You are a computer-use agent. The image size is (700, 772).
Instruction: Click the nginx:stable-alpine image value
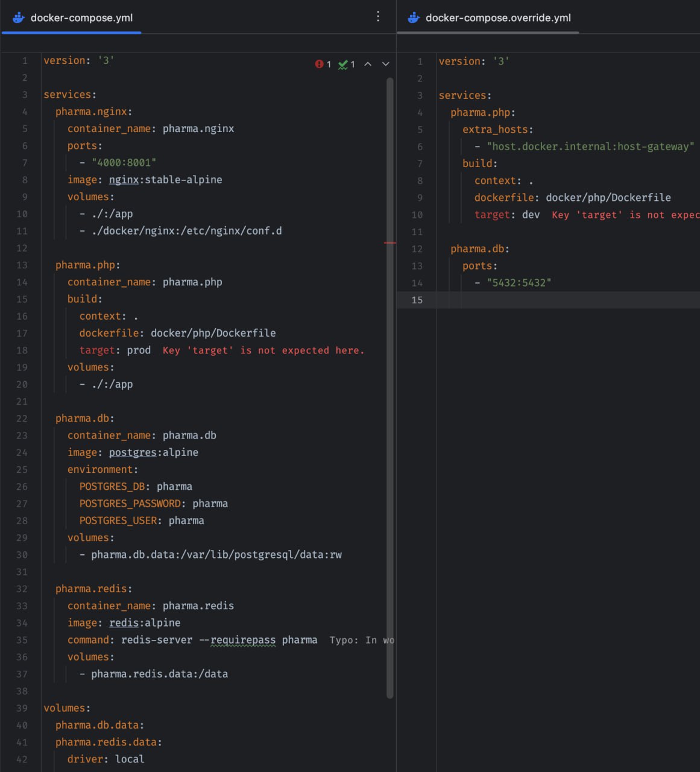pyautogui.click(x=165, y=179)
